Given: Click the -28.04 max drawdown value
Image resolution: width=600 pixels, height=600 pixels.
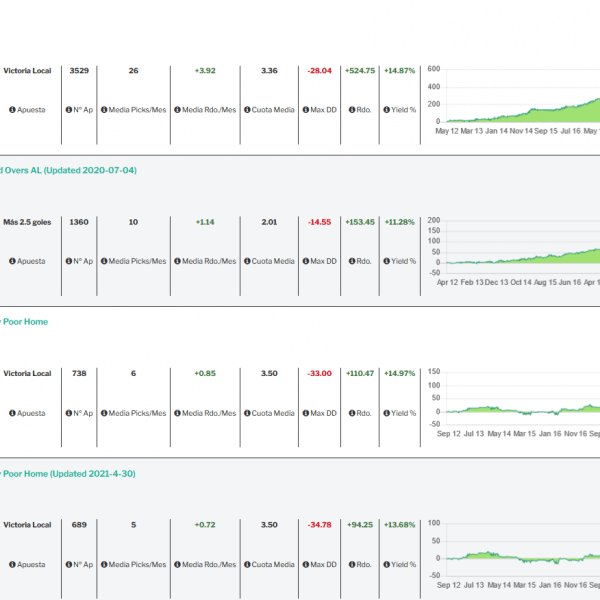Looking at the screenshot, I should [x=320, y=71].
